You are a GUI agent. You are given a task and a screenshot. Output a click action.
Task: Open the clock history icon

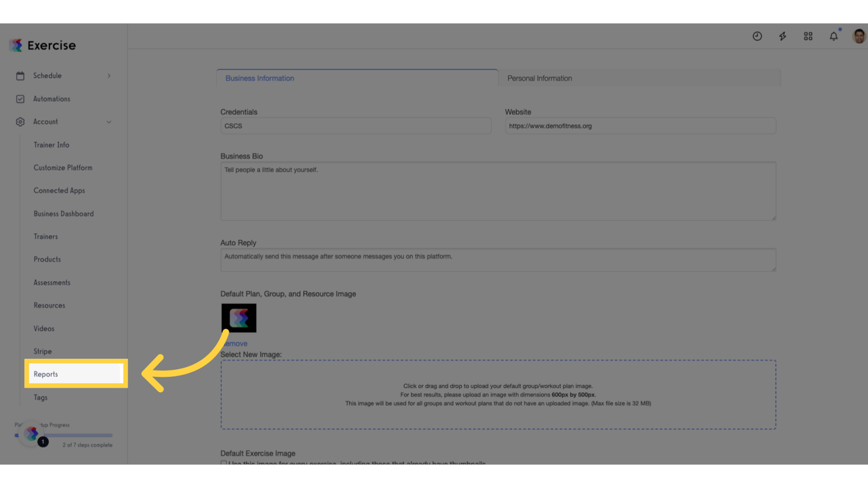click(757, 36)
